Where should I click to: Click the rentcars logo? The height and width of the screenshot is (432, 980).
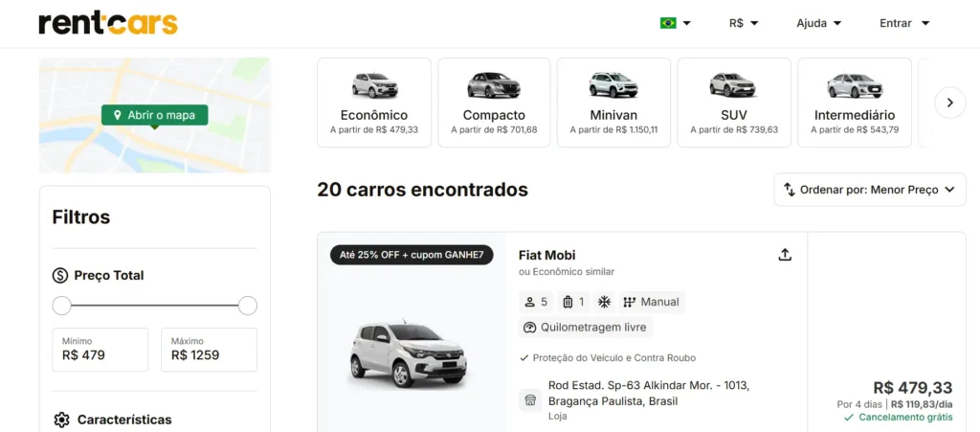(108, 23)
